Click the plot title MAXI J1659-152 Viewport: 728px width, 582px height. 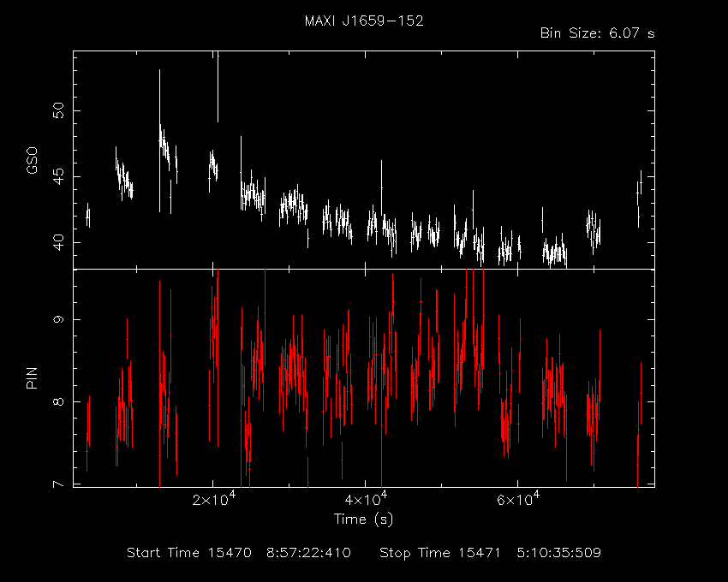click(364, 21)
